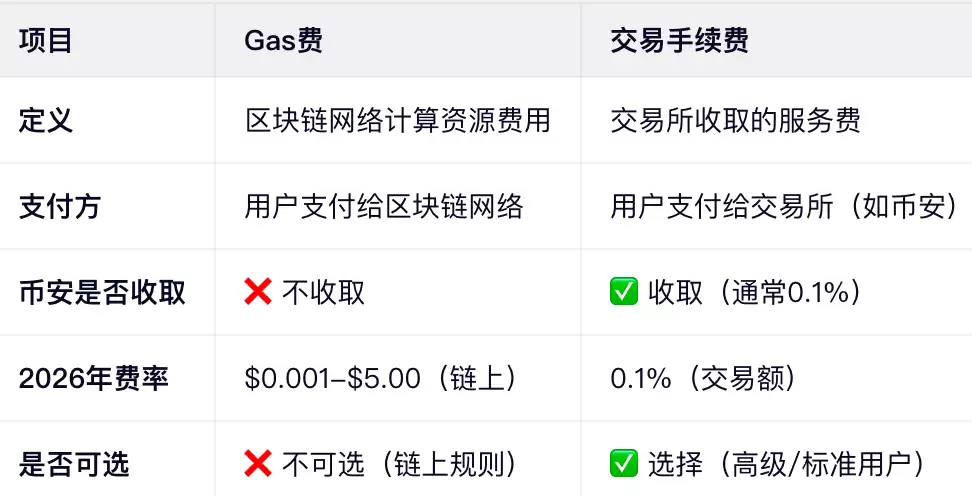Click the 不收取 text
This screenshot has width=972, height=496.
pos(323,293)
